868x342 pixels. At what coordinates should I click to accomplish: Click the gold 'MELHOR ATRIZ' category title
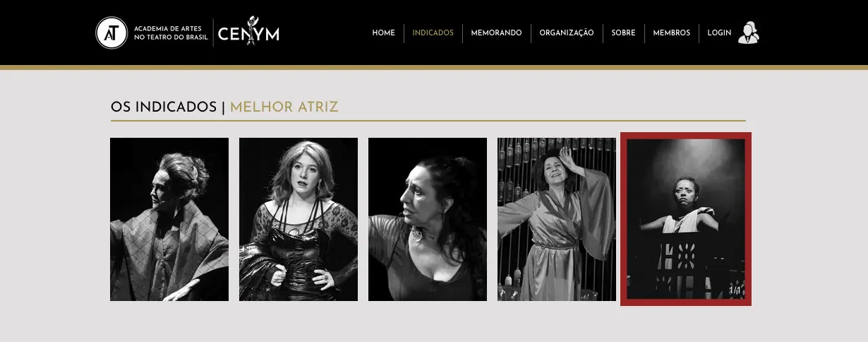(x=284, y=107)
